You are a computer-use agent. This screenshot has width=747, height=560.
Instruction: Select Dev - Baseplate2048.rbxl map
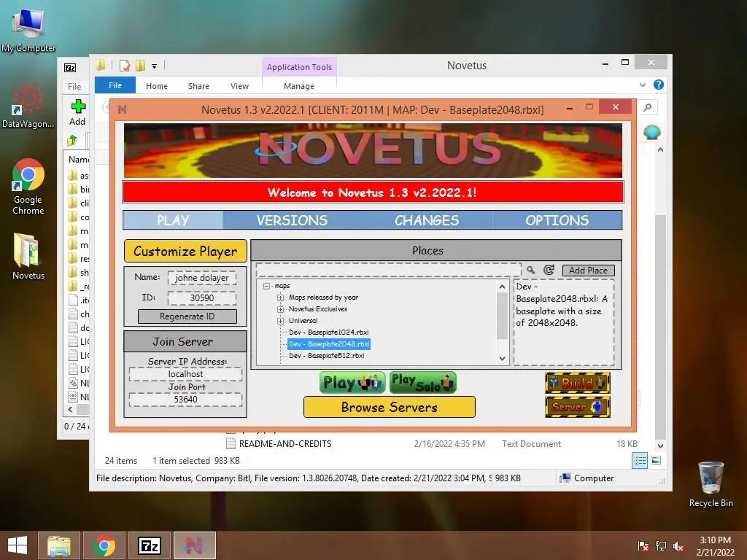pyautogui.click(x=329, y=344)
